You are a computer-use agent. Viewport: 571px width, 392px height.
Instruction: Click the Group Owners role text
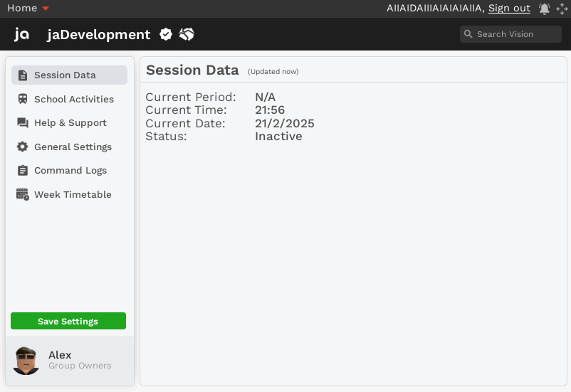pos(80,366)
